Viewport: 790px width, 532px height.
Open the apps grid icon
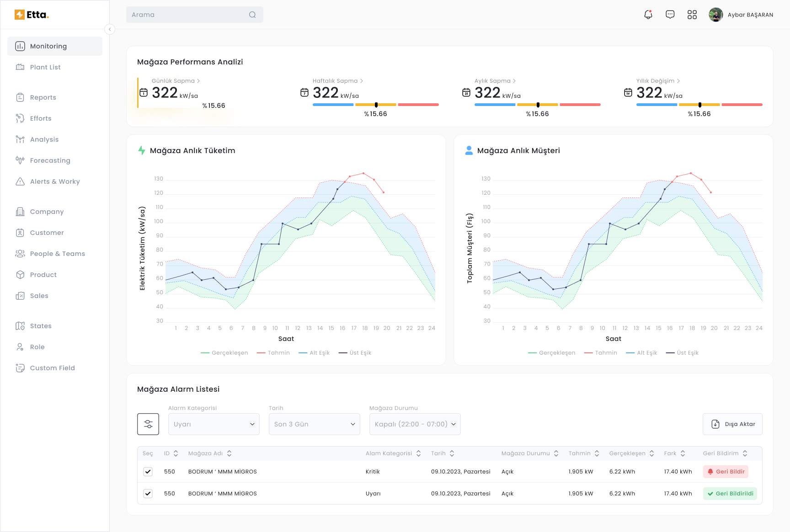click(x=692, y=15)
